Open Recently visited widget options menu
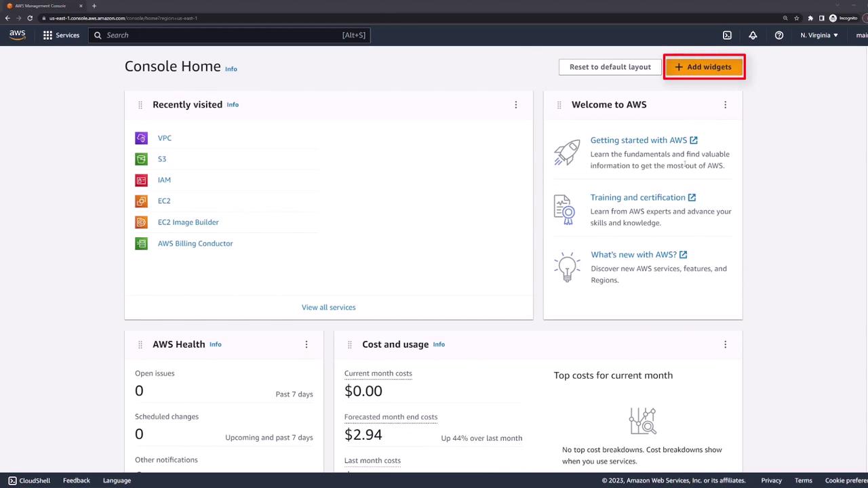The width and height of the screenshot is (868, 488). (516, 105)
